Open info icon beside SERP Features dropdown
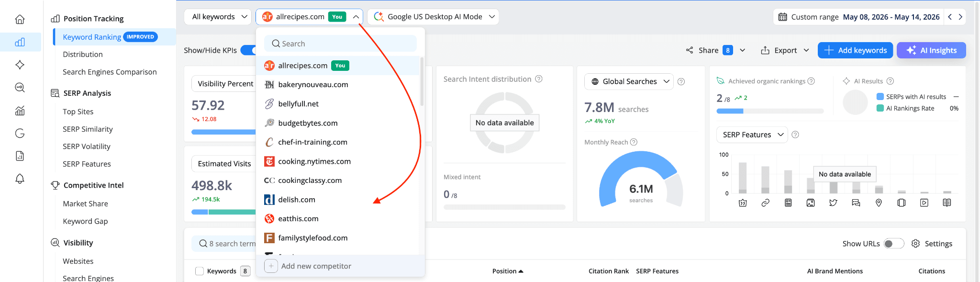The width and height of the screenshot is (980, 282). (x=795, y=135)
